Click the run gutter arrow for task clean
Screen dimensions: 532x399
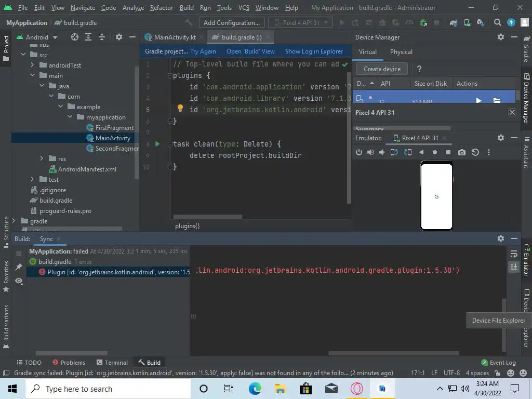pos(157,144)
